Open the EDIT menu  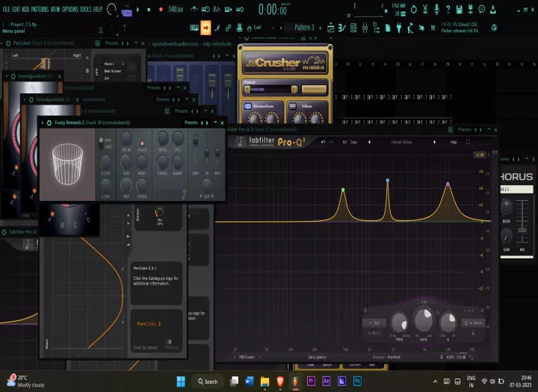click(x=16, y=9)
